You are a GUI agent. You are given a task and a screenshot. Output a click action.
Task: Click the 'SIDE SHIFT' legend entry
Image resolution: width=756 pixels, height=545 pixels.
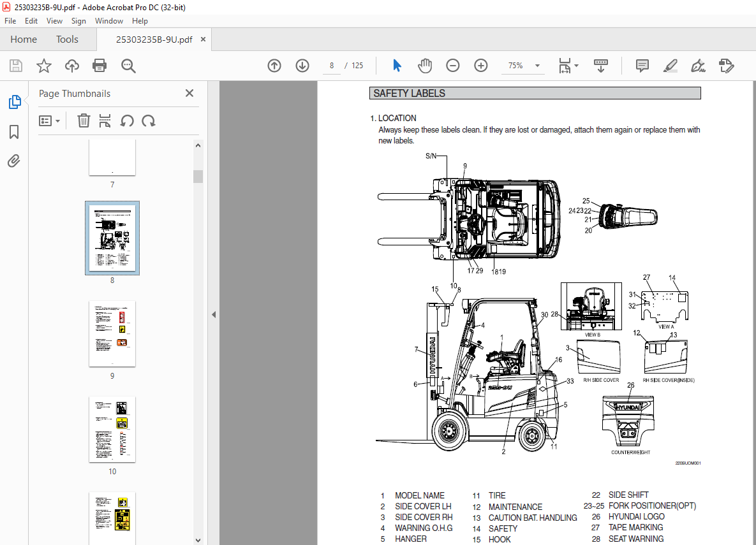click(628, 495)
